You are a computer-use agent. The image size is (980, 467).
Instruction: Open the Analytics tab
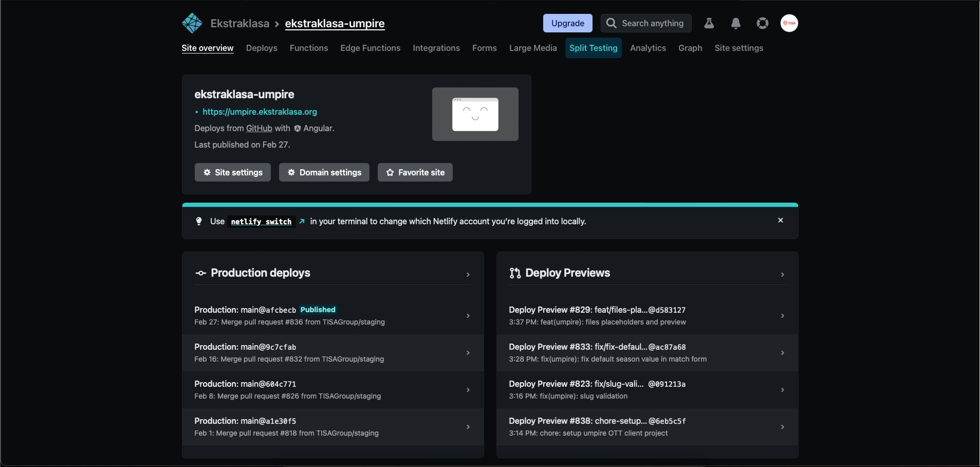[648, 48]
